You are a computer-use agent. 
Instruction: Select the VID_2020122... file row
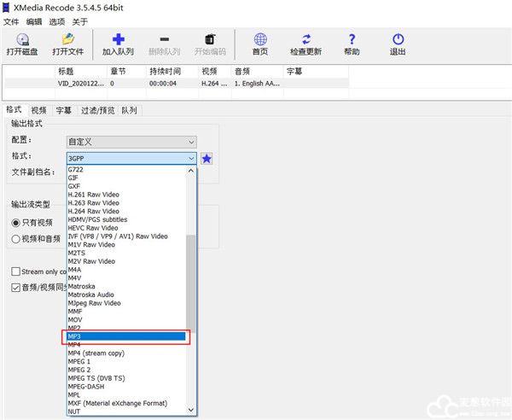click(177, 84)
